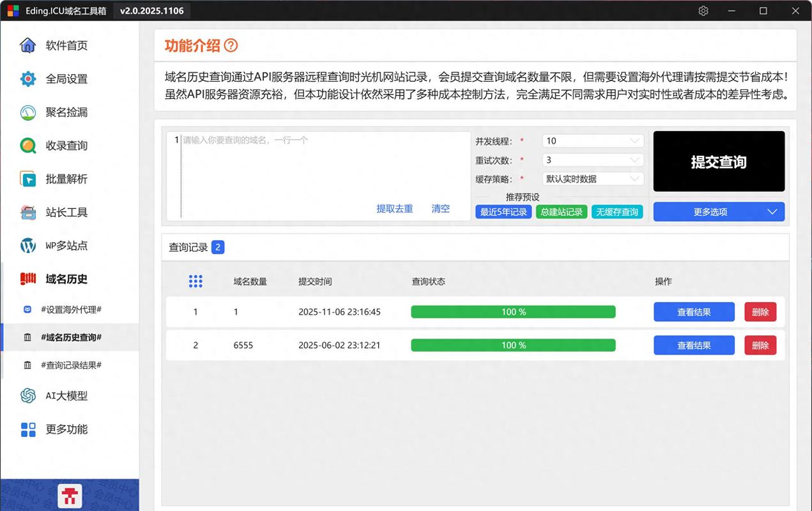Apply the 总建站记录 preset

pyautogui.click(x=562, y=212)
